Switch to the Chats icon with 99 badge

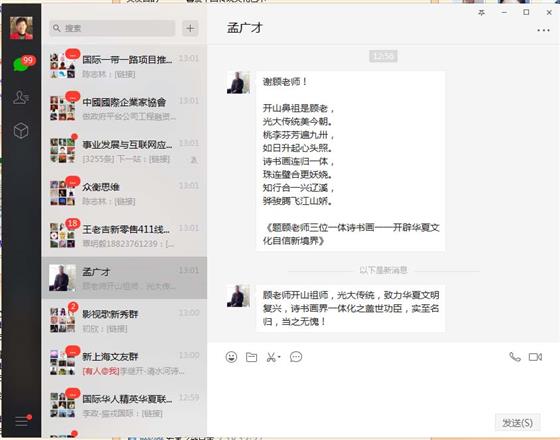pos(22,64)
